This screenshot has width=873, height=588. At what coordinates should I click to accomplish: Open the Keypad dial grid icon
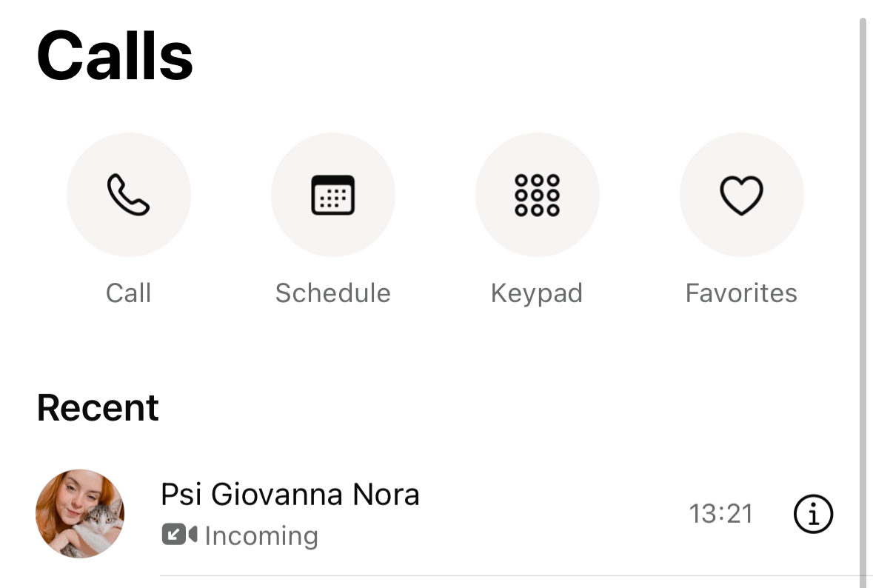[537, 195]
